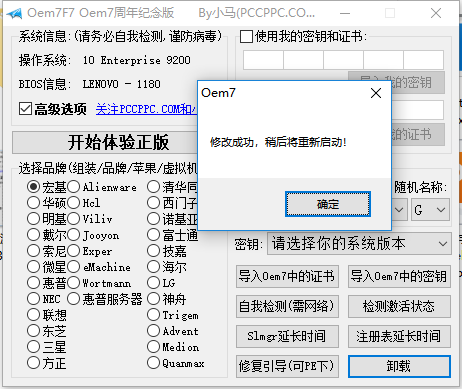462x389 pixels.
Task: Select Advent brand option
Action: tap(153, 331)
